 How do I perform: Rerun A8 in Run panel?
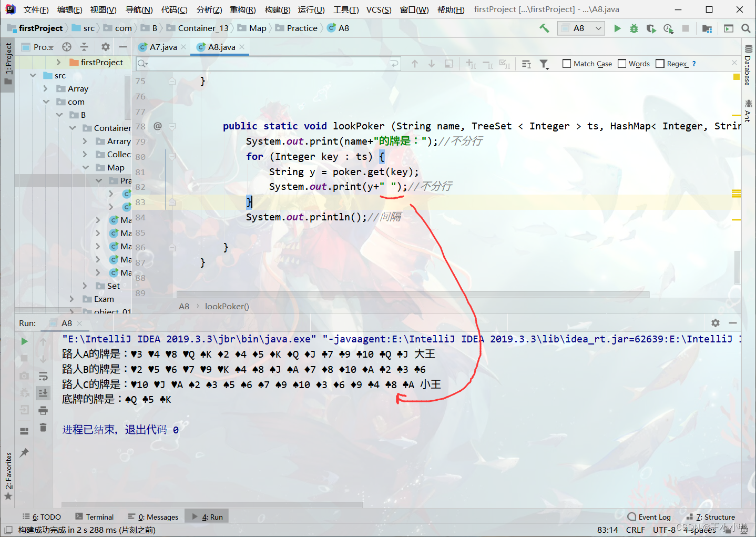click(x=24, y=341)
